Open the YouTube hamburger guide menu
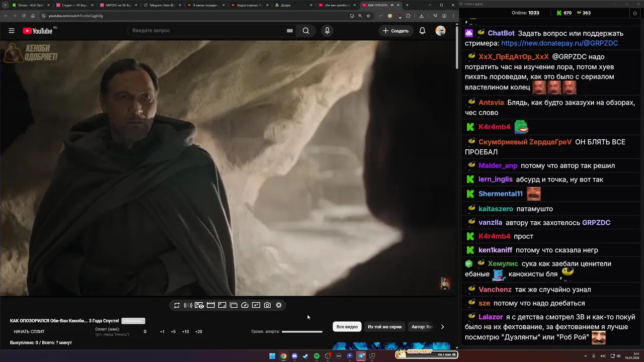Image resolution: width=644 pixels, height=362 pixels. pyautogui.click(x=12, y=31)
